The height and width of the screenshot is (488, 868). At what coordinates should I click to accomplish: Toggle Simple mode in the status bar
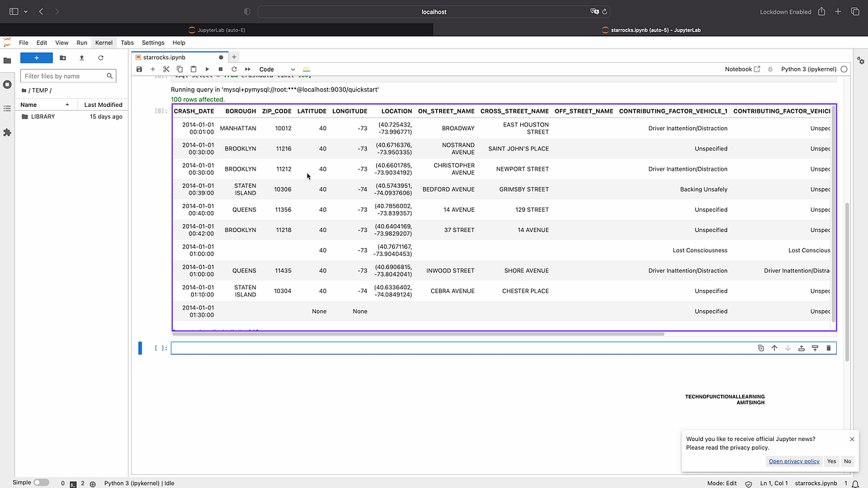[x=41, y=482]
